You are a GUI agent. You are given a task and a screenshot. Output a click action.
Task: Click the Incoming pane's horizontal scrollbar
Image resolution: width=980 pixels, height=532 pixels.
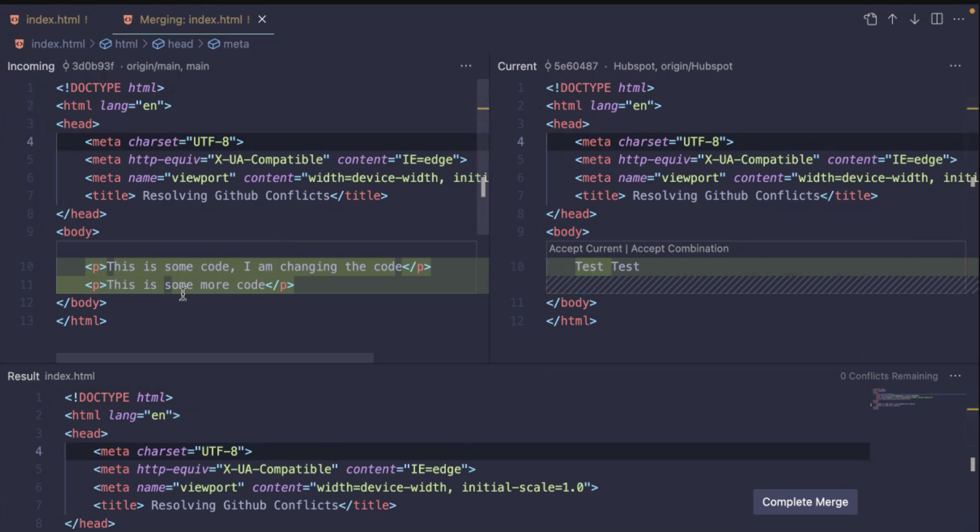pyautogui.click(x=215, y=358)
